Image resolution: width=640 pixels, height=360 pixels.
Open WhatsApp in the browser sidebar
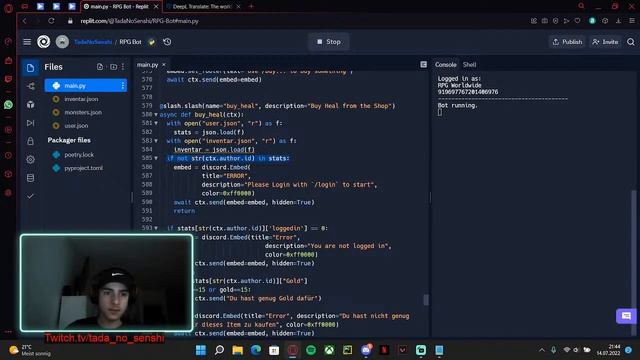coord(8,105)
